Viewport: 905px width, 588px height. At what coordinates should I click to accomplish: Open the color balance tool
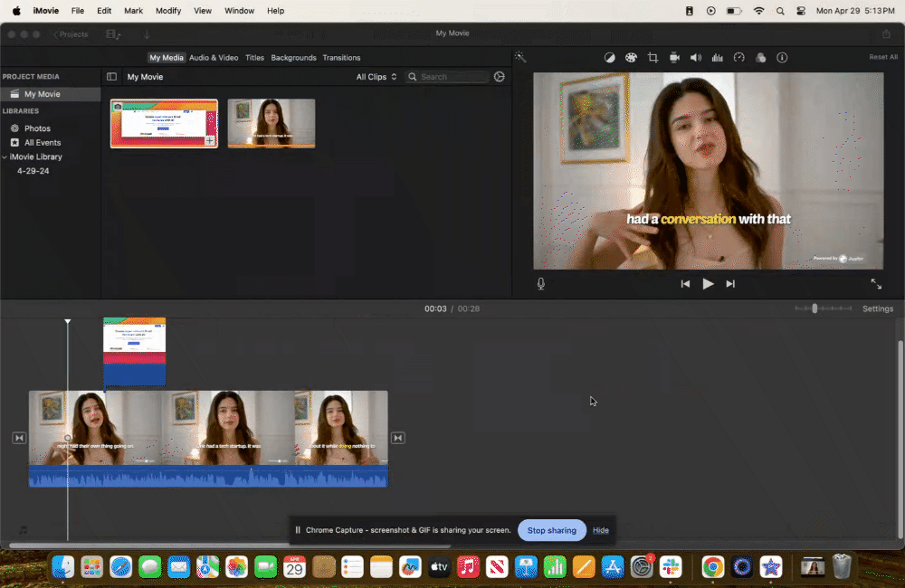tap(609, 58)
